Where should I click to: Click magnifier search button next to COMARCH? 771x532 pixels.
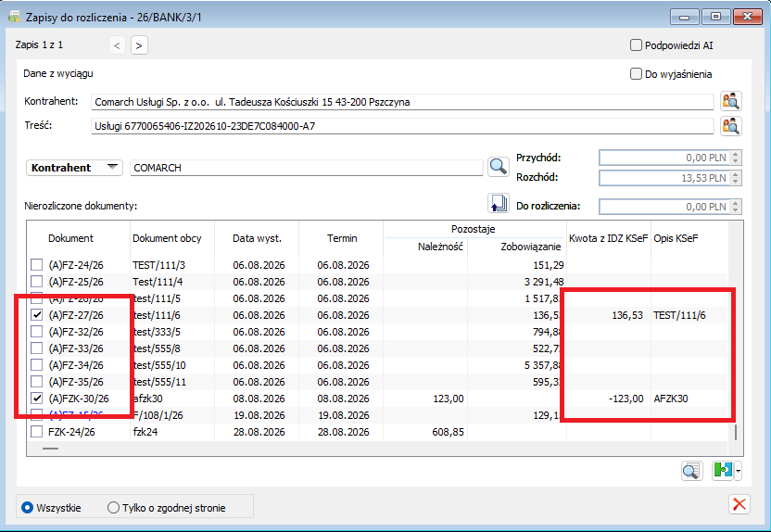[499, 167]
